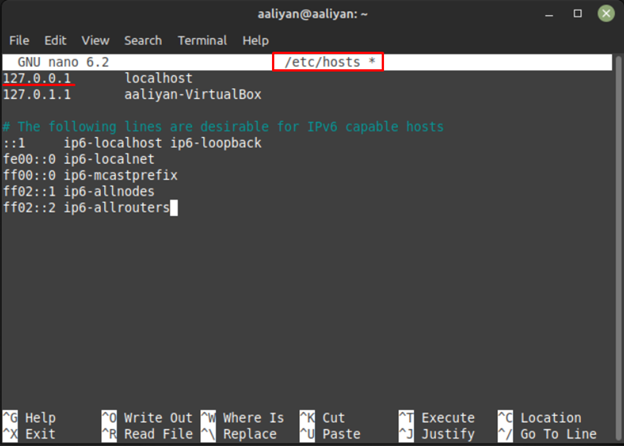The width and height of the screenshot is (624, 446).
Task: Open the Search menu
Action: click(x=143, y=41)
